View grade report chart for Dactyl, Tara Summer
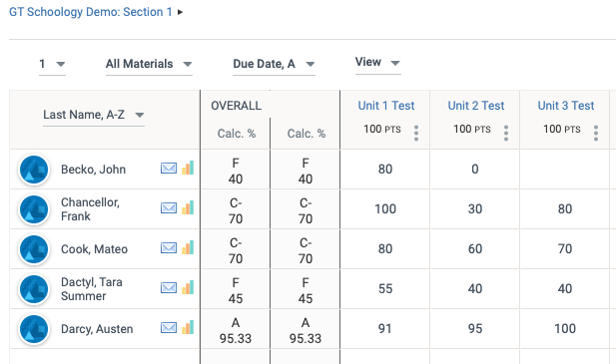The image size is (616, 364). 188,287
